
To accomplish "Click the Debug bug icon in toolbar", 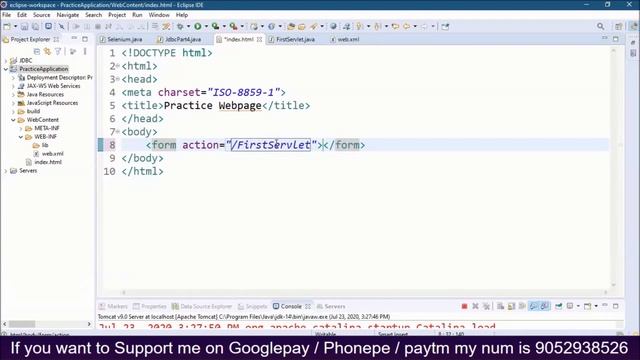I will [x=180, y=27].
